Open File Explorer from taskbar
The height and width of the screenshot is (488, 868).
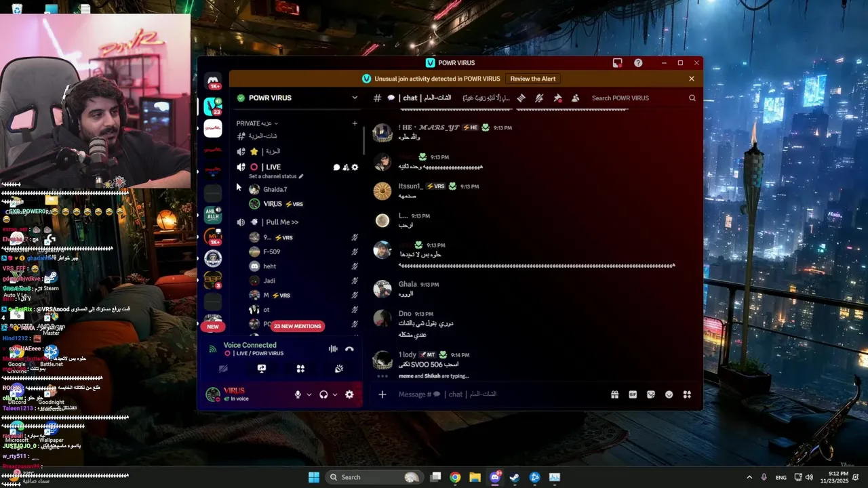click(475, 477)
